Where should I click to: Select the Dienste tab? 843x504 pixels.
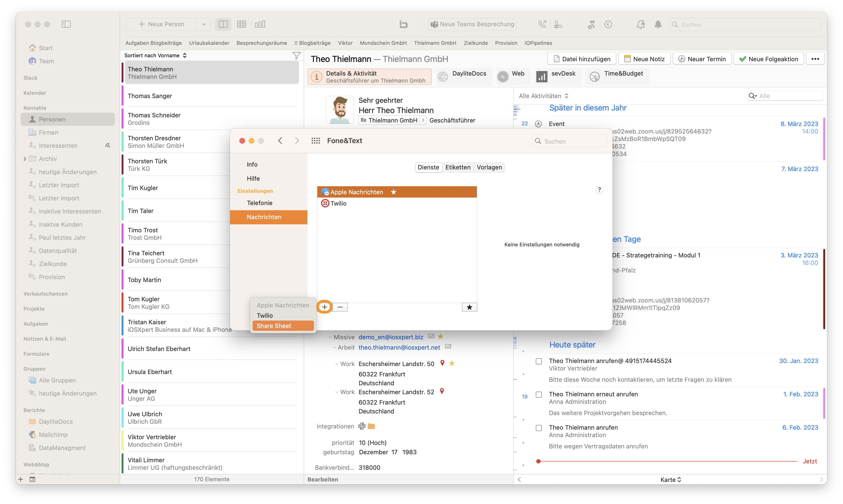click(428, 168)
